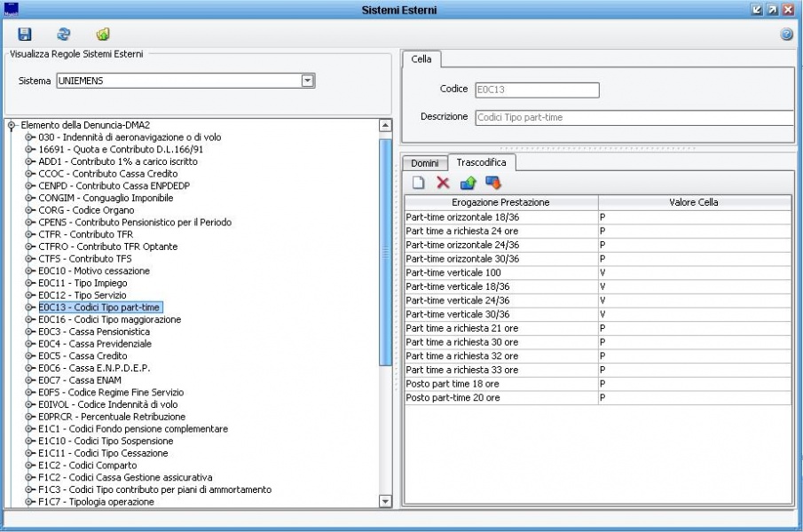The width and height of the screenshot is (803, 532).
Task: Click the green up-arrow folder icon in Trascodifica
Action: (468, 183)
